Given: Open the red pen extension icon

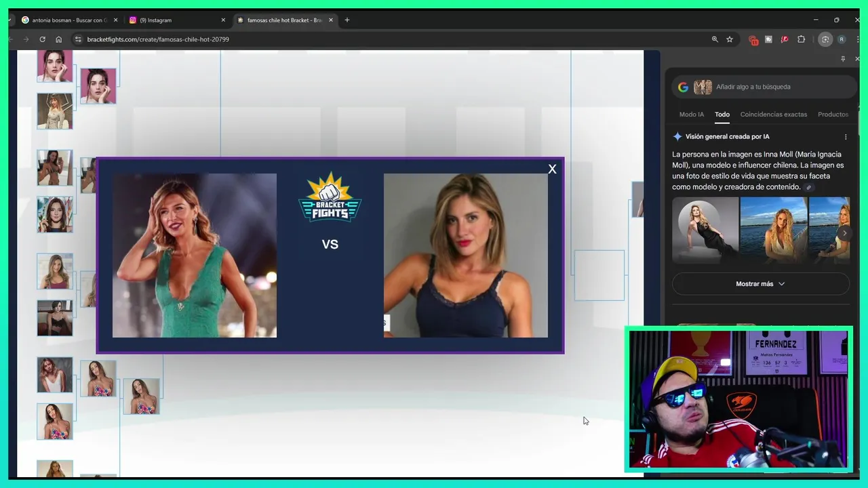Looking at the screenshot, I should point(785,39).
